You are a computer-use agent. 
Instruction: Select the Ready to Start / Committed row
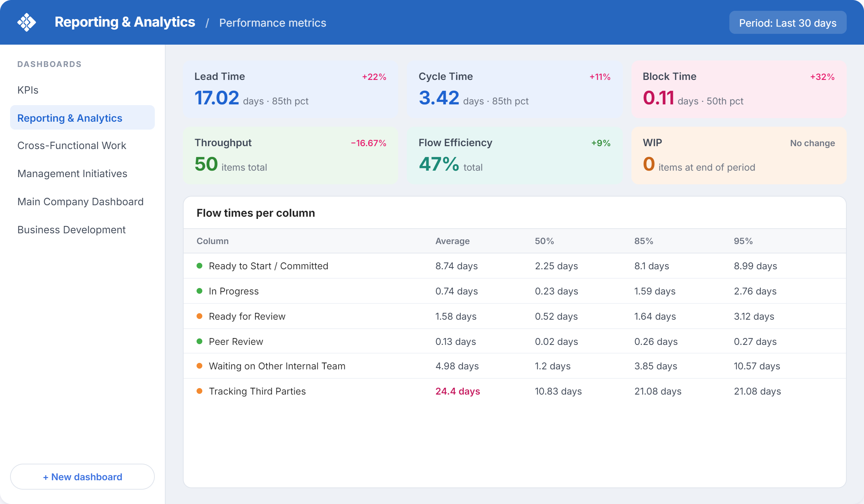pos(514,266)
